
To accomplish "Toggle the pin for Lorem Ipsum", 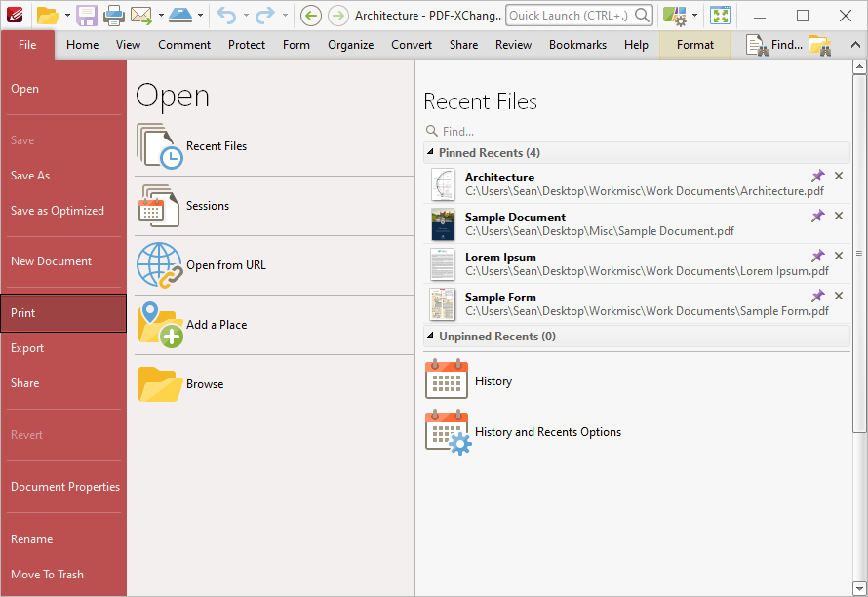I will click(817, 256).
